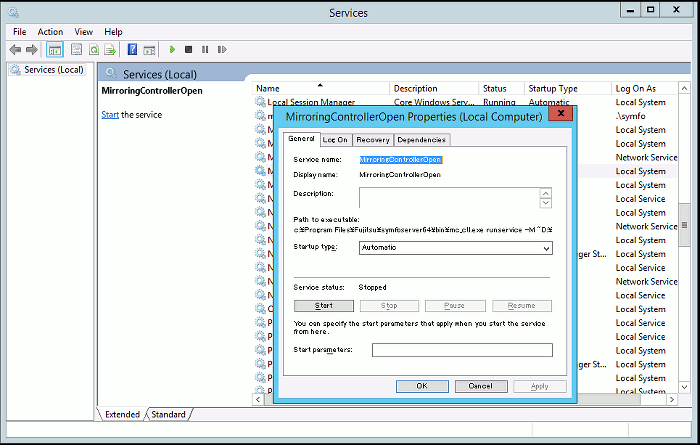Click the .\symfo Log On As cell
The image size is (700, 445).
click(630, 116)
